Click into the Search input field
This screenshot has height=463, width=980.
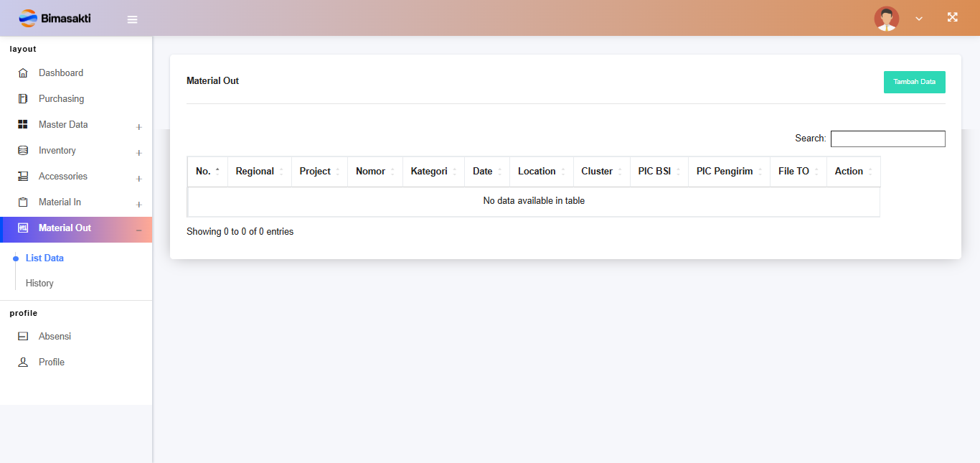coord(887,139)
